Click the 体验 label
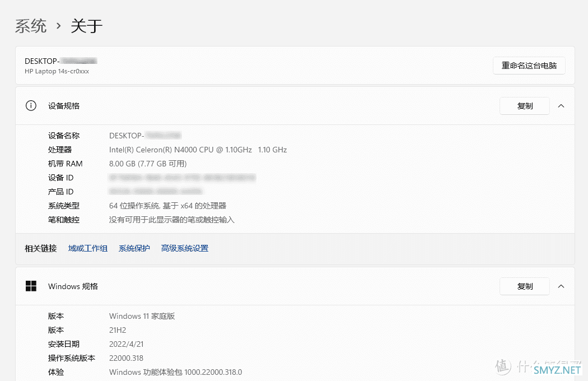588x381 pixels. pyautogui.click(x=56, y=372)
